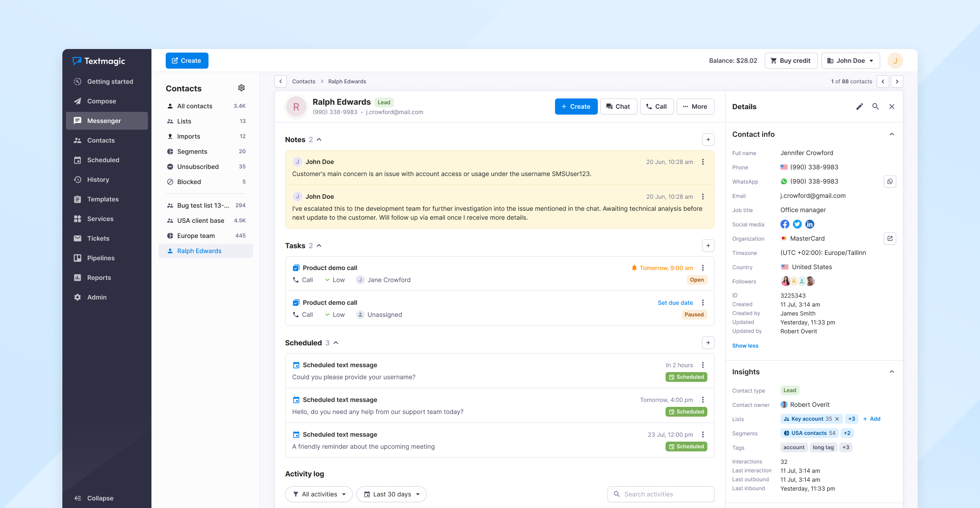
Task: Click the Buy credit button
Action: tap(791, 61)
